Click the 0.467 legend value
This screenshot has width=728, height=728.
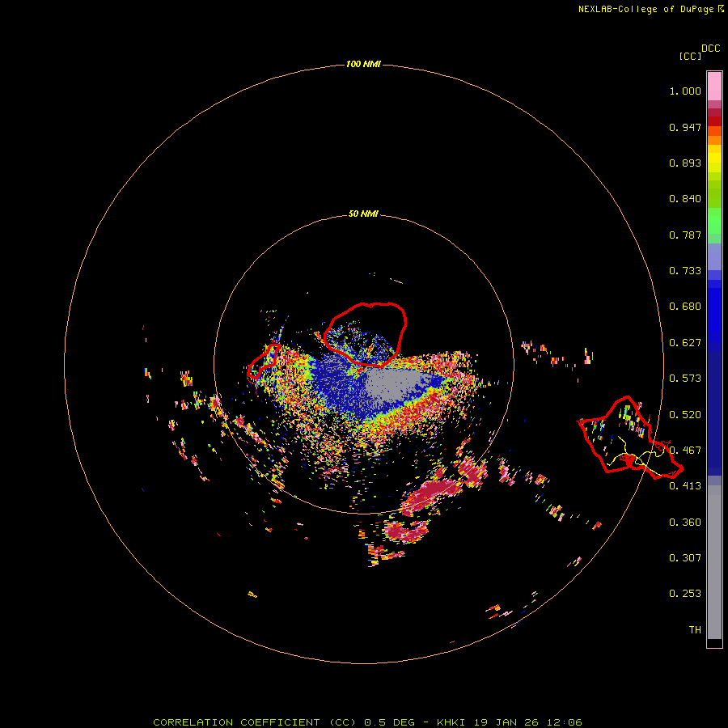pos(685,451)
